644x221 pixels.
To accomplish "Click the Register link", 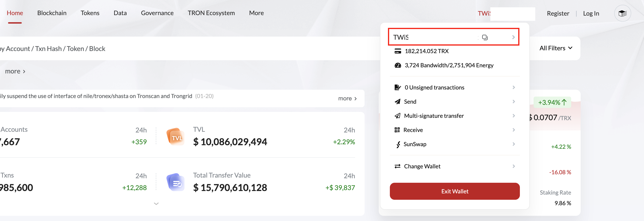I will click(558, 13).
